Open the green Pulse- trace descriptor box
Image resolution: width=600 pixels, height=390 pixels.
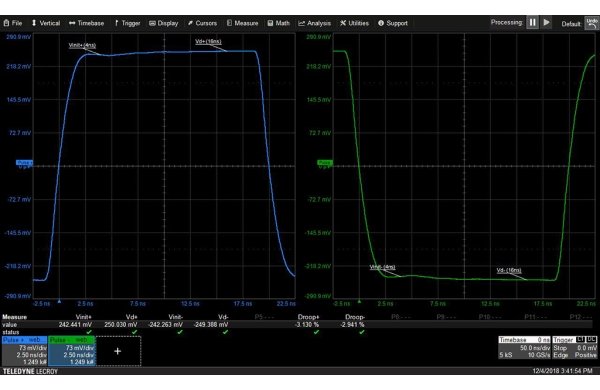[x=72, y=351]
